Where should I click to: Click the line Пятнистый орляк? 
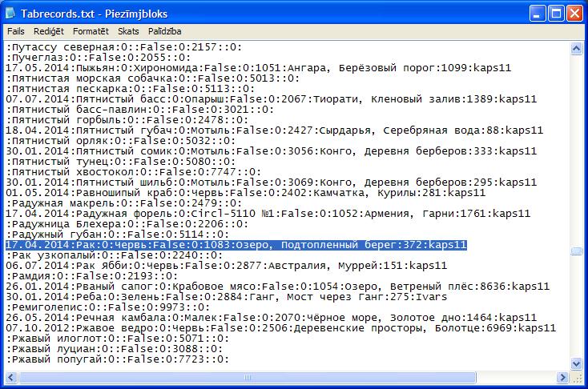pos(121,141)
